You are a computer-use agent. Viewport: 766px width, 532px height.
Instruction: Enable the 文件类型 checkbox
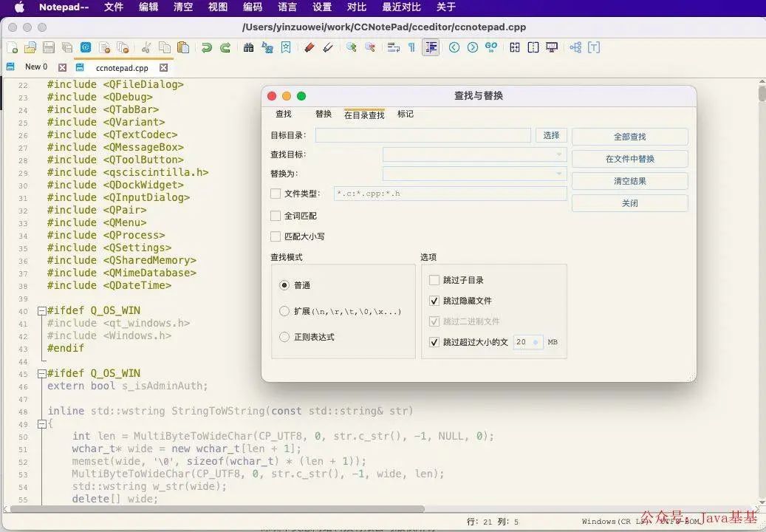tap(276, 194)
